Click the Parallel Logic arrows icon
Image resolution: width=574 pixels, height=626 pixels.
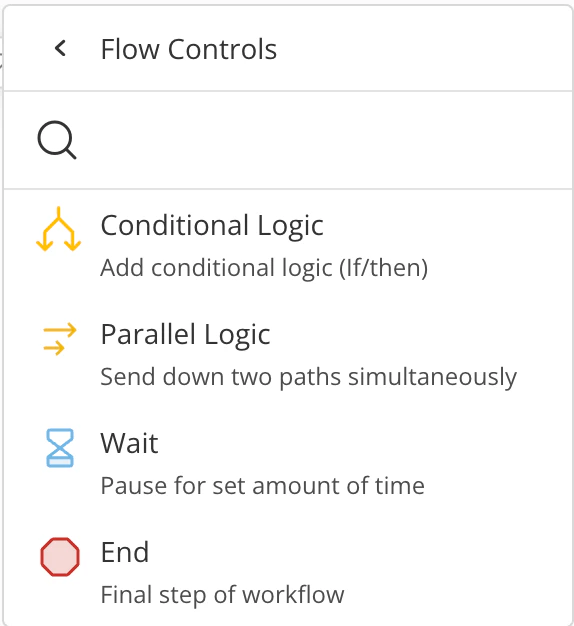click(x=59, y=339)
